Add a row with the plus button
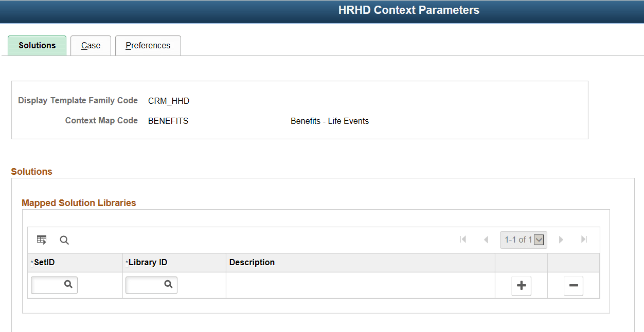The height and width of the screenshot is (332, 644). [521, 286]
